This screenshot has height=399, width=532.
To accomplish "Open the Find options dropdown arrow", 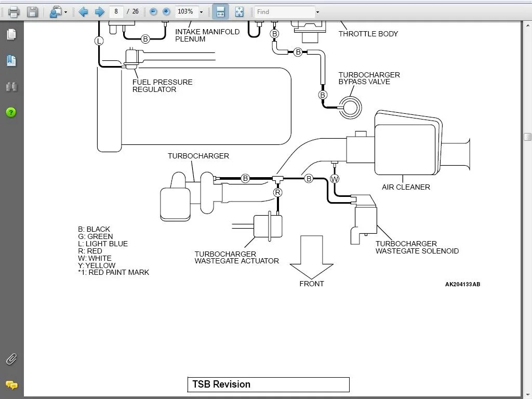I will pyautogui.click(x=317, y=12).
